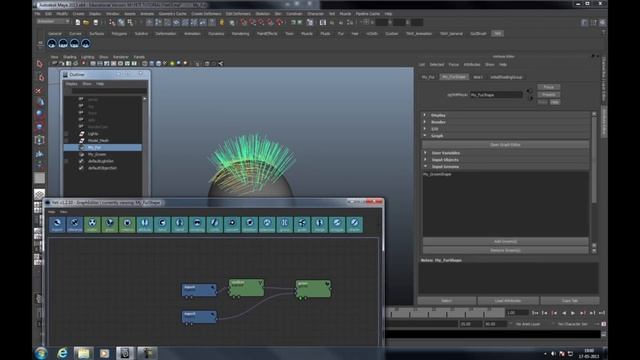This screenshot has width=640, height=360.
Task: Add a Scraggle node from Yeti toolbar
Action: click(337, 224)
